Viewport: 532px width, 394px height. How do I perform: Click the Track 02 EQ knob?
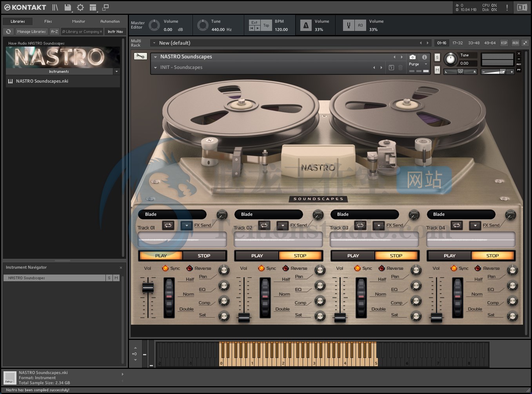(x=320, y=286)
